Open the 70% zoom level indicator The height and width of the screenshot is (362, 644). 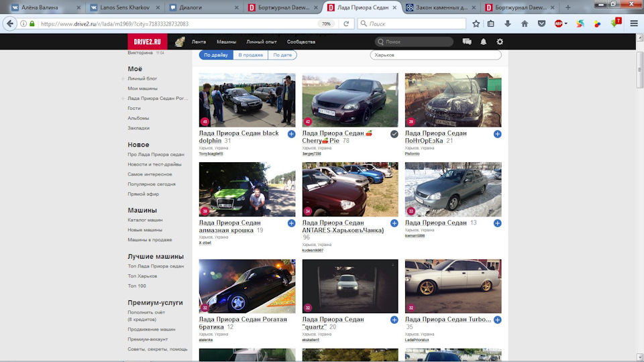[x=326, y=24]
